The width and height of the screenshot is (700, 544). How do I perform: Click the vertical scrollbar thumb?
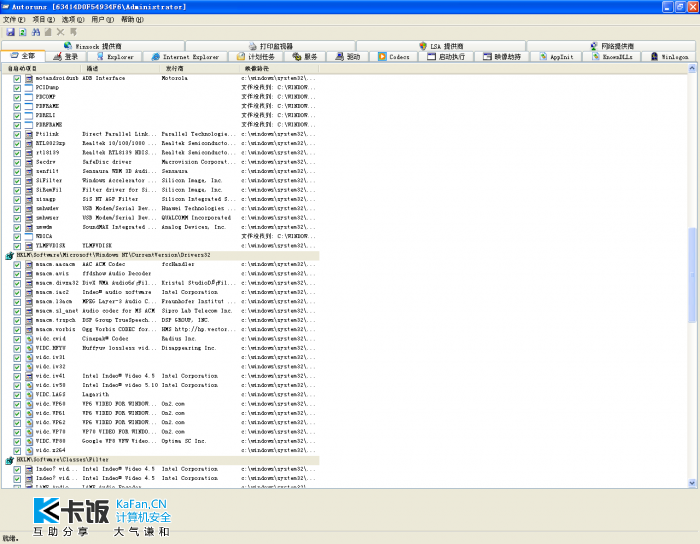pyautogui.click(x=692, y=274)
